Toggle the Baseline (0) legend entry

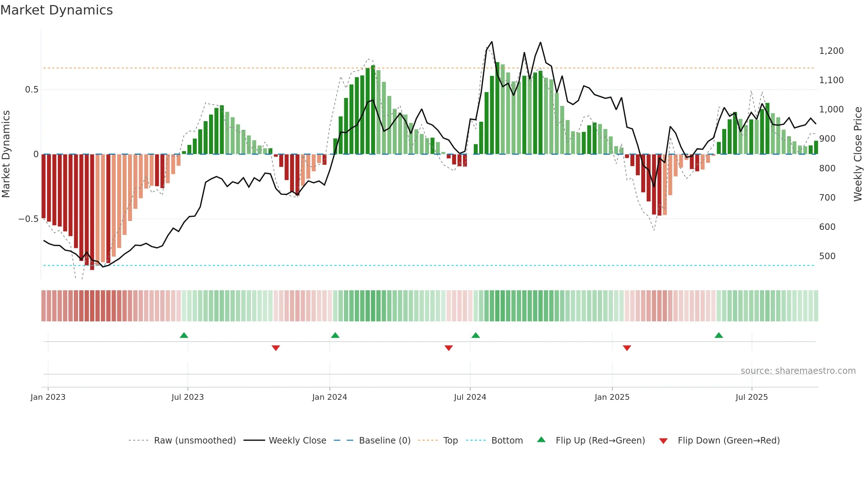(372, 440)
